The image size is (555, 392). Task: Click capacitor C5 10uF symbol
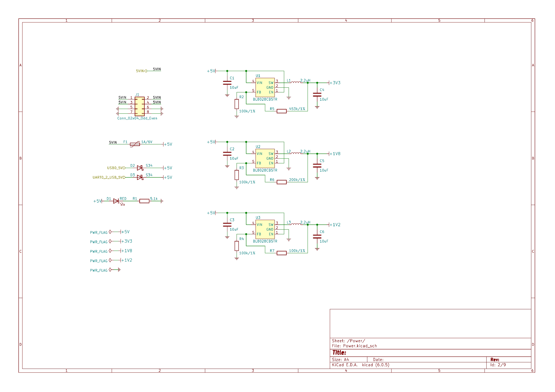tap(317, 165)
